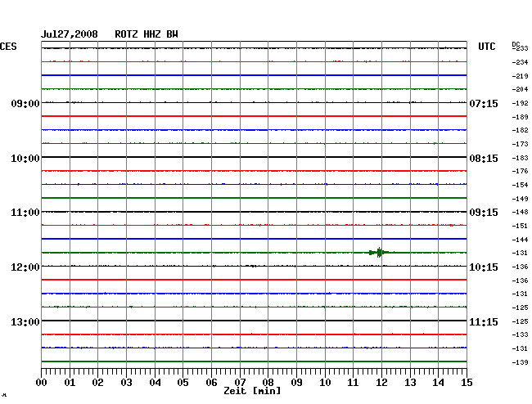
Task: Select the DC offset value -192
Action: pos(520,103)
